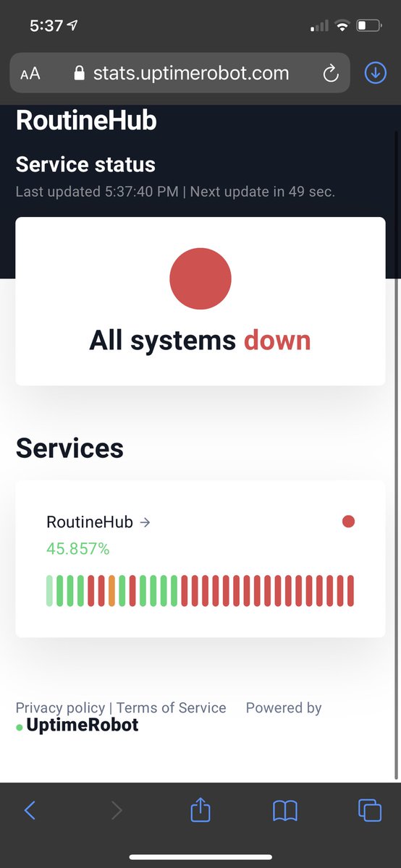Tap the first light-green uptime history bar
Viewport: 401px width, 868px height.
coord(50,591)
